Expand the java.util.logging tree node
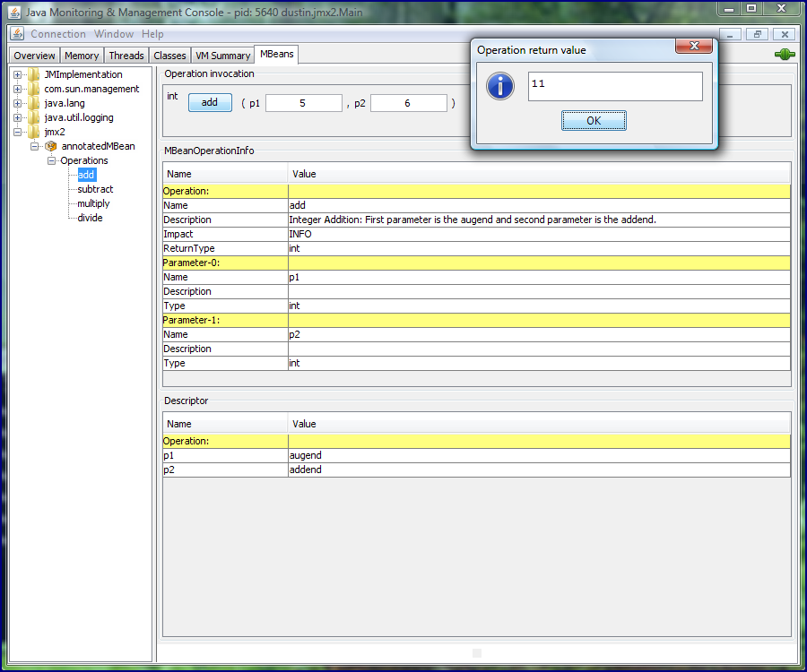 18,117
